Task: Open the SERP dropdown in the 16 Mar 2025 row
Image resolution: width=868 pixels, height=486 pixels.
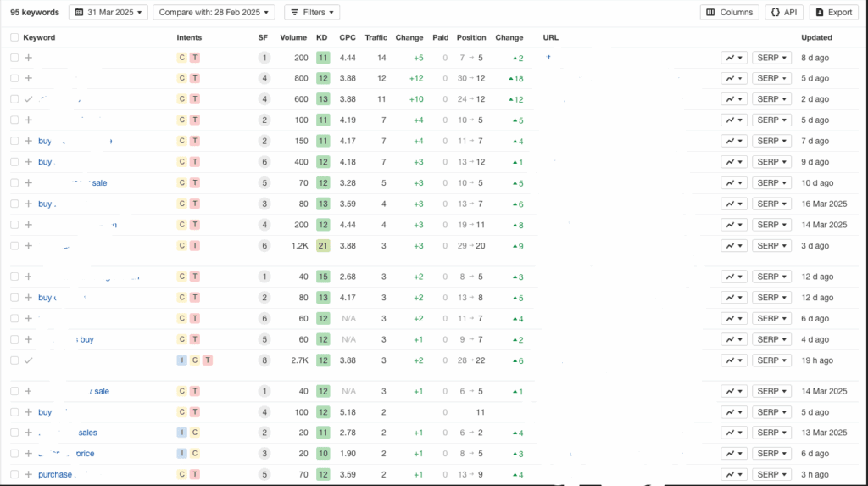Action: pos(771,204)
